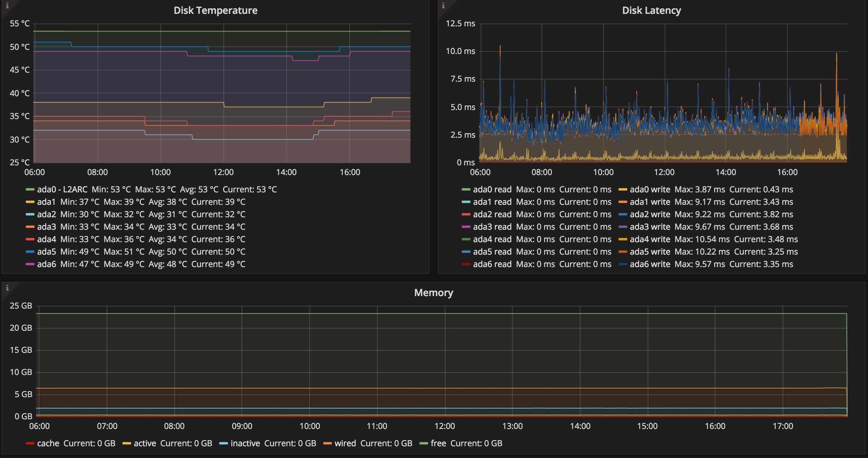This screenshot has width=868, height=458.
Task: Toggle ada0 - L2ARC temperature series
Action: pos(62,190)
